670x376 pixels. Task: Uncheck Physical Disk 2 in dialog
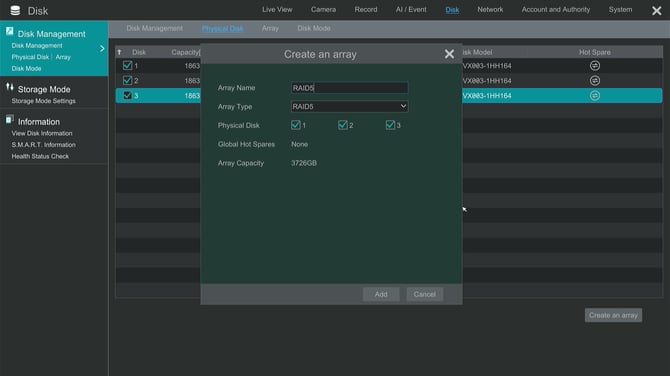click(x=342, y=125)
